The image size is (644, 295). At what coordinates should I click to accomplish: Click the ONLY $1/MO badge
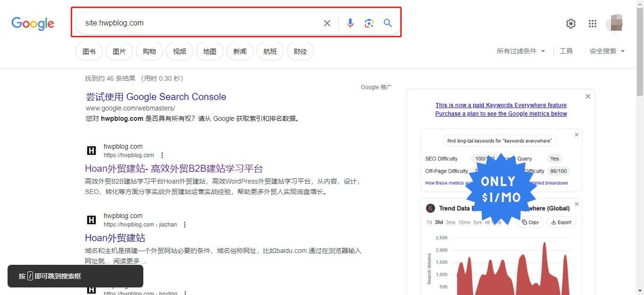click(501, 189)
